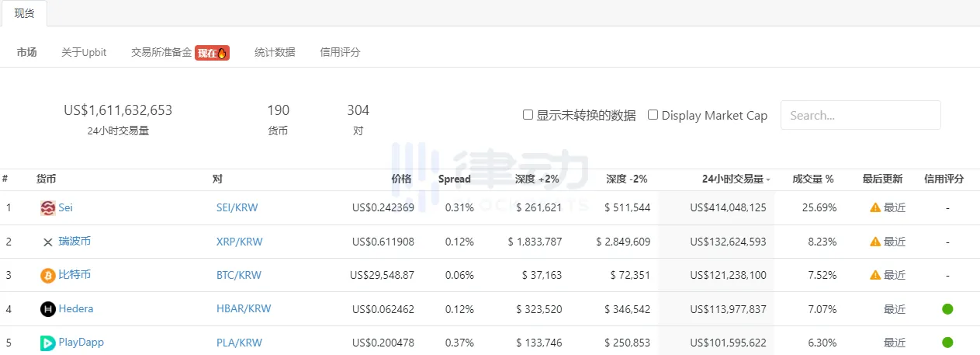The width and height of the screenshot is (980, 355).
Task: Sort table by 成交量 % column header
Action: [813, 179]
